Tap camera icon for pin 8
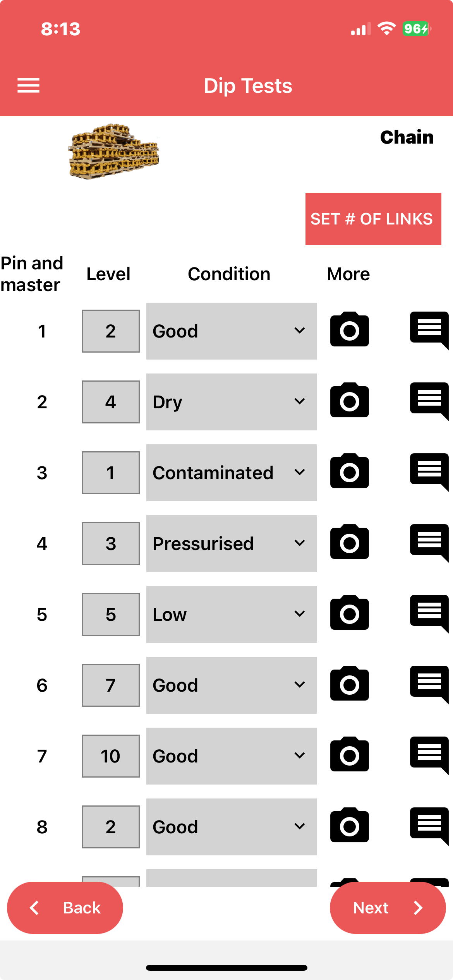 click(x=349, y=826)
